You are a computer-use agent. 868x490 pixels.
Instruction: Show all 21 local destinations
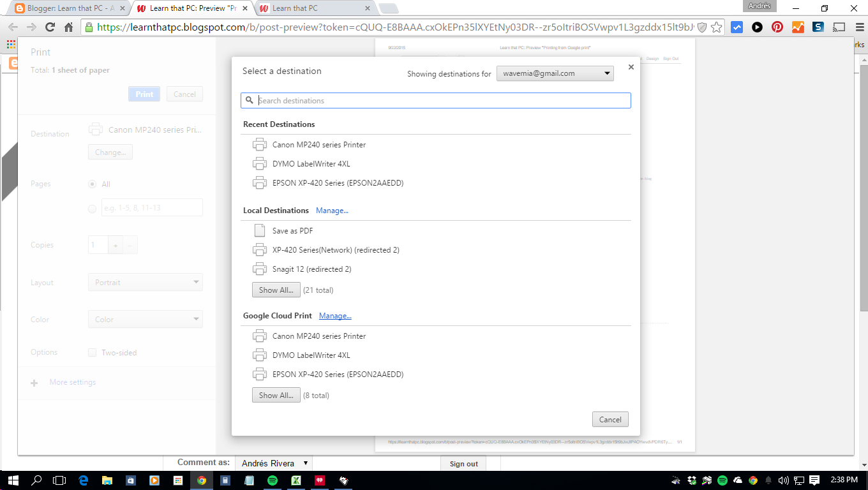click(276, 290)
